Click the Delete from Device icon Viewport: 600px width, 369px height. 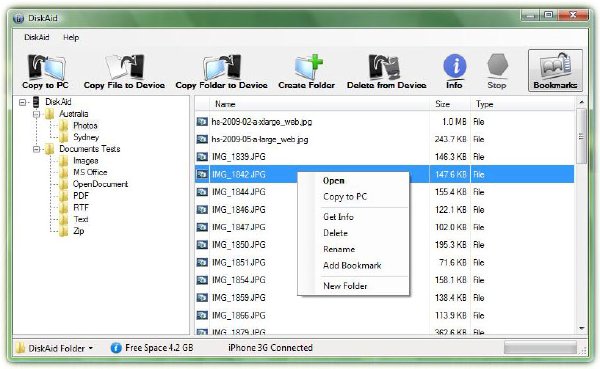click(385, 67)
